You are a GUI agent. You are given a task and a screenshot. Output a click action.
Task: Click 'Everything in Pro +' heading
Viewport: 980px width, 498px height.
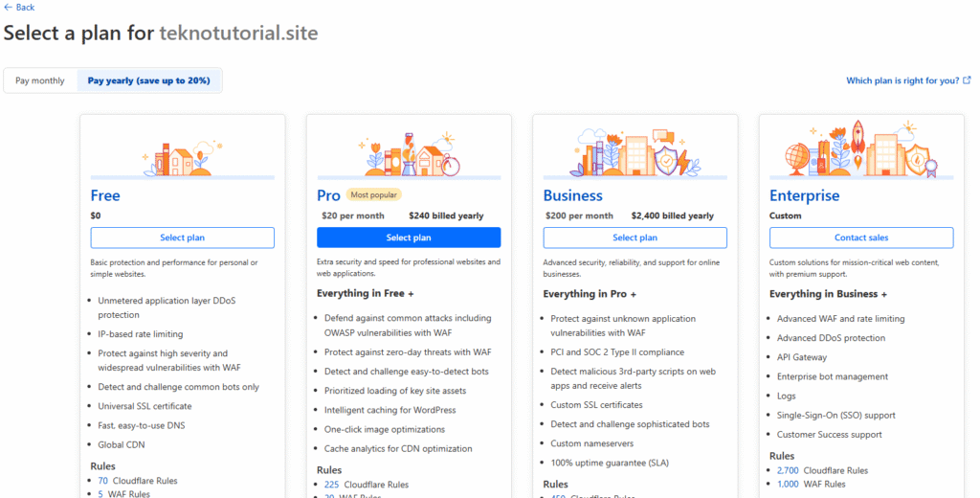coord(590,294)
